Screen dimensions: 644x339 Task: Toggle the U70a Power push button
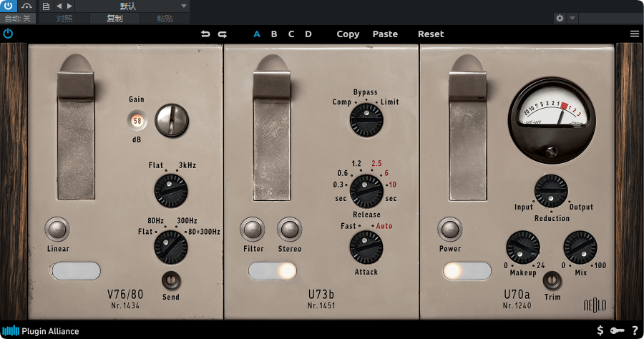point(450,230)
